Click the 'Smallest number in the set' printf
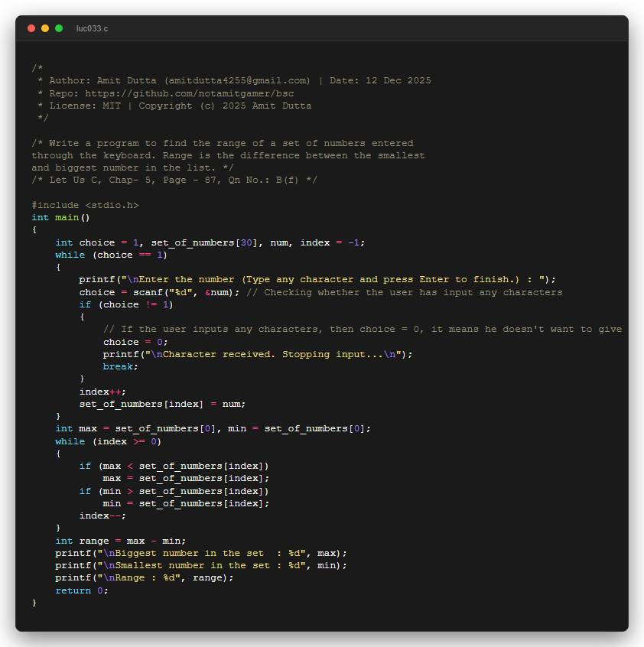Viewport: 644px width, 647px height. tap(201, 566)
